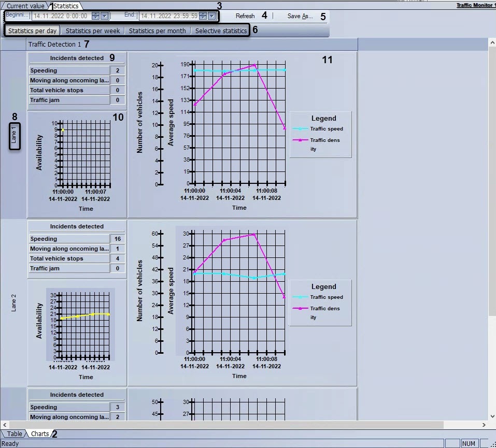Click the Save As button
This screenshot has height=448, width=496.
coord(300,16)
